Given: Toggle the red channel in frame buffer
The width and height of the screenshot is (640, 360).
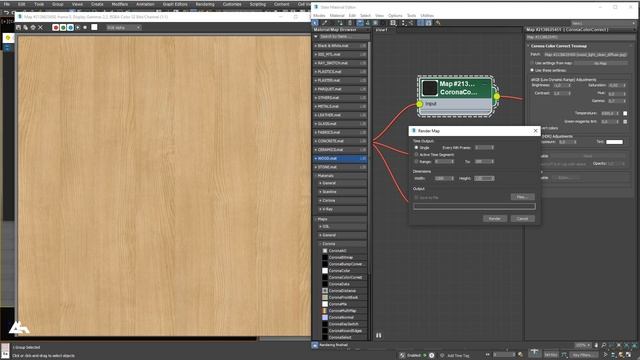Looking at the screenshot, I should 56,27.
